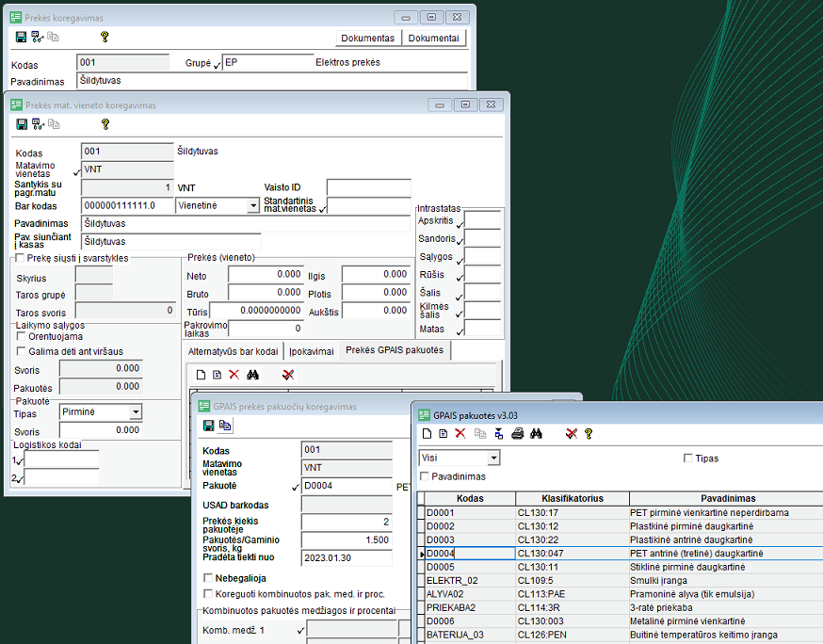Click the binoculars icon under Prekės GPAIS pakuotės tab

point(253,375)
